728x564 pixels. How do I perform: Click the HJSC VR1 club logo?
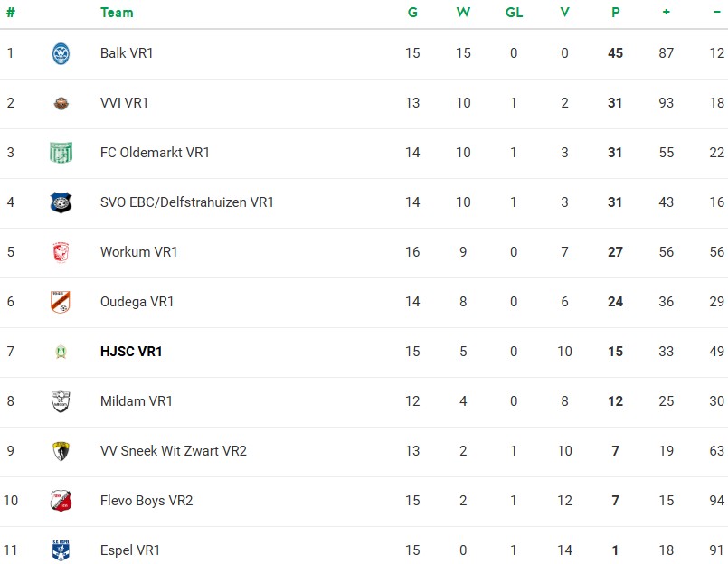pyautogui.click(x=61, y=352)
